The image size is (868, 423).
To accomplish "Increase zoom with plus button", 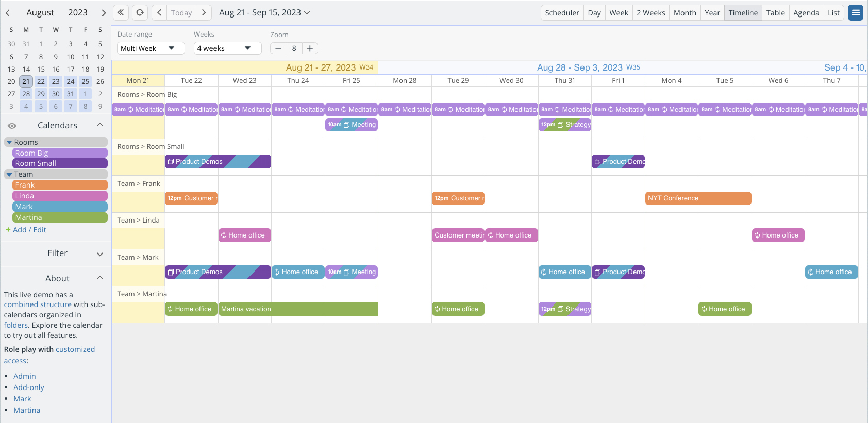I will pos(310,48).
